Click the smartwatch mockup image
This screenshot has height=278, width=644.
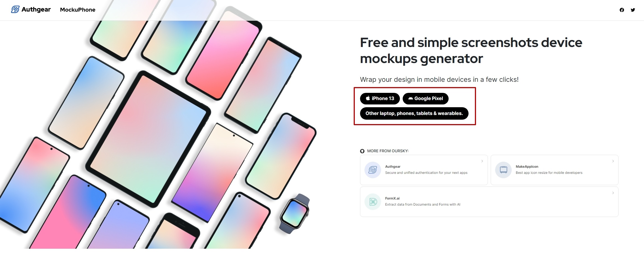click(295, 214)
